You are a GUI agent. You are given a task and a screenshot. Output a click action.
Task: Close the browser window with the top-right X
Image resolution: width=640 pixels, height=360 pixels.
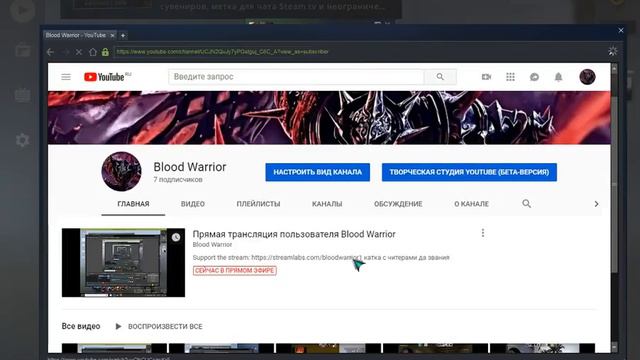621,31
